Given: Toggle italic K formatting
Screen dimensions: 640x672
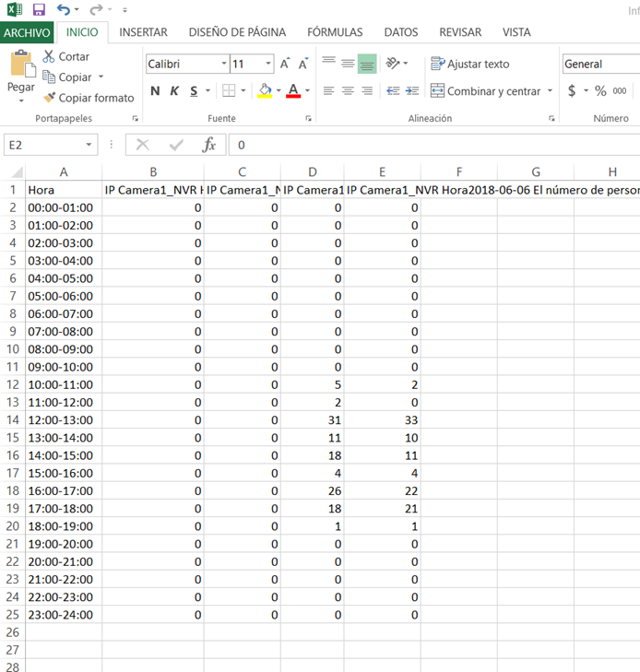Looking at the screenshot, I should pyautogui.click(x=174, y=91).
